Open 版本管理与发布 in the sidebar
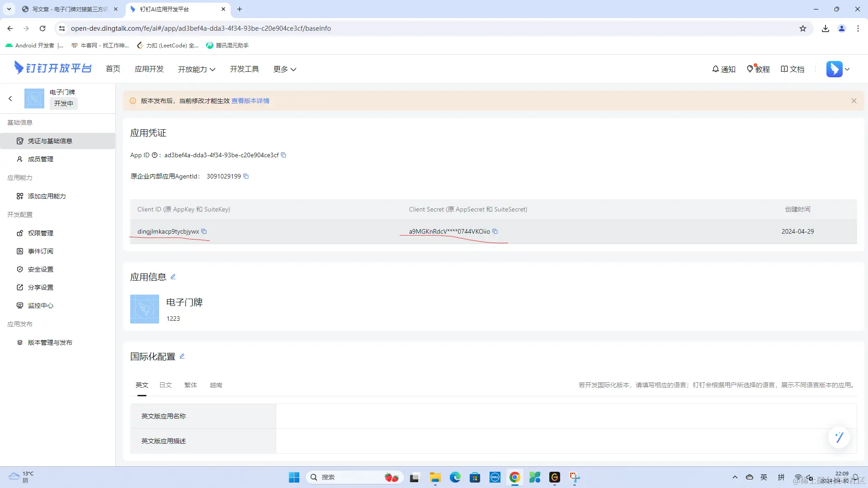This screenshot has width=868, height=488. click(x=50, y=343)
